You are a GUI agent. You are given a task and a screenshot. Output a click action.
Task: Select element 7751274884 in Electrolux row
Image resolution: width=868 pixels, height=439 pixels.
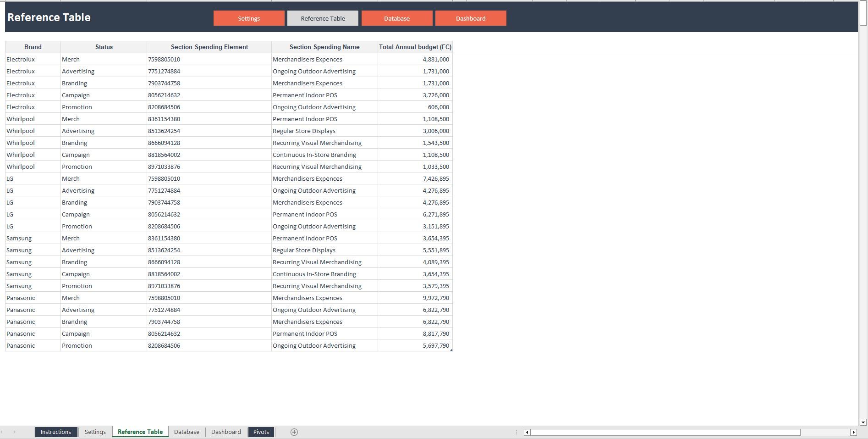(x=209, y=71)
